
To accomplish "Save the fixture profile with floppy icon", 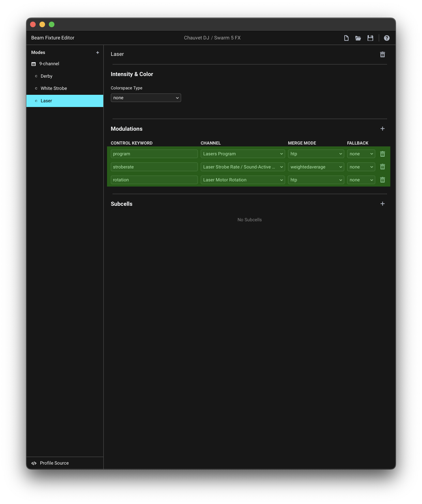I will (x=370, y=38).
